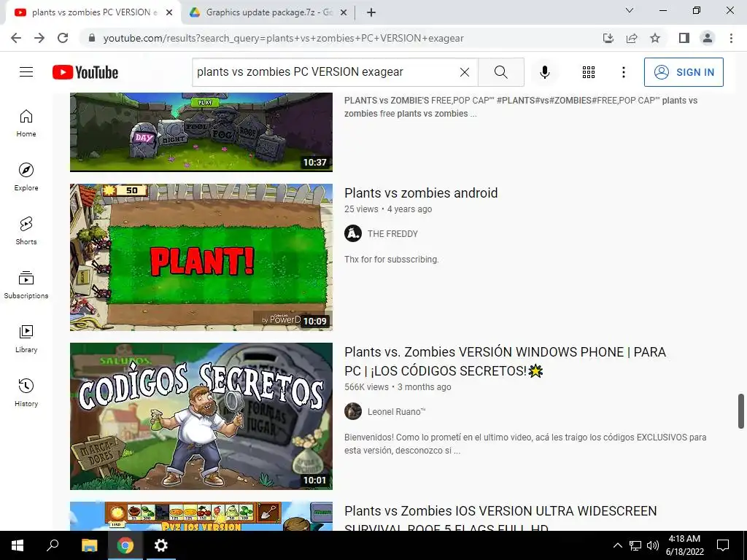Go to Home in the sidebar

tap(26, 123)
